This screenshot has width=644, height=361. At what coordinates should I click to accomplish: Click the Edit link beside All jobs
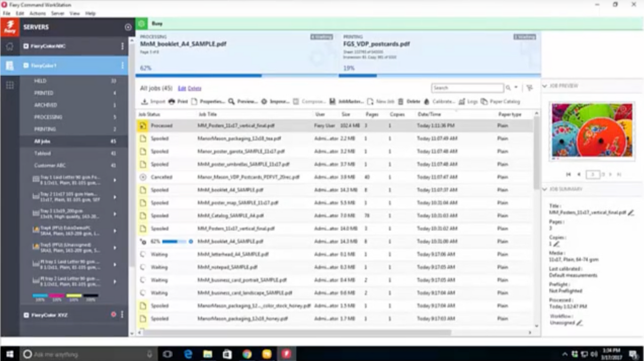[181, 88]
